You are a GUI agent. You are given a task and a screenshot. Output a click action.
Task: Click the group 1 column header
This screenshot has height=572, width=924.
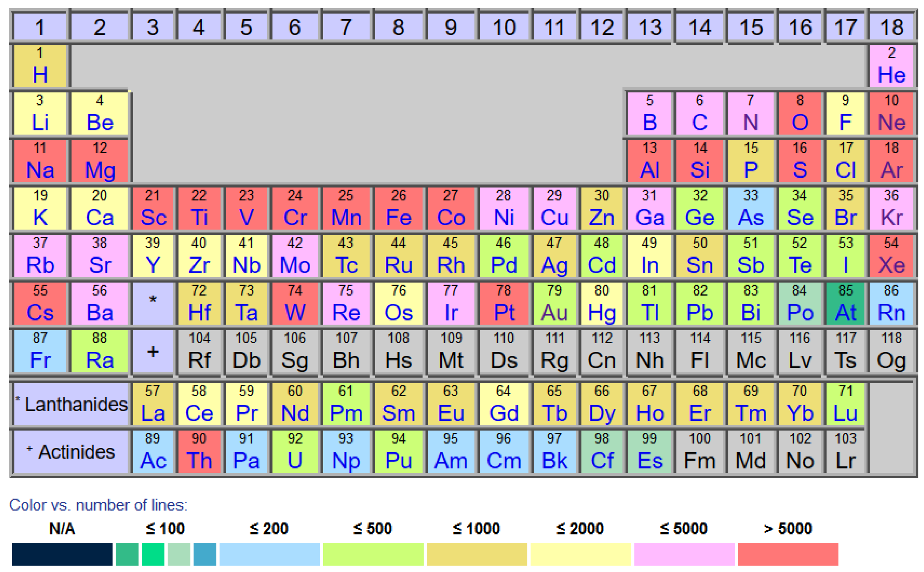click(x=40, y=27)
